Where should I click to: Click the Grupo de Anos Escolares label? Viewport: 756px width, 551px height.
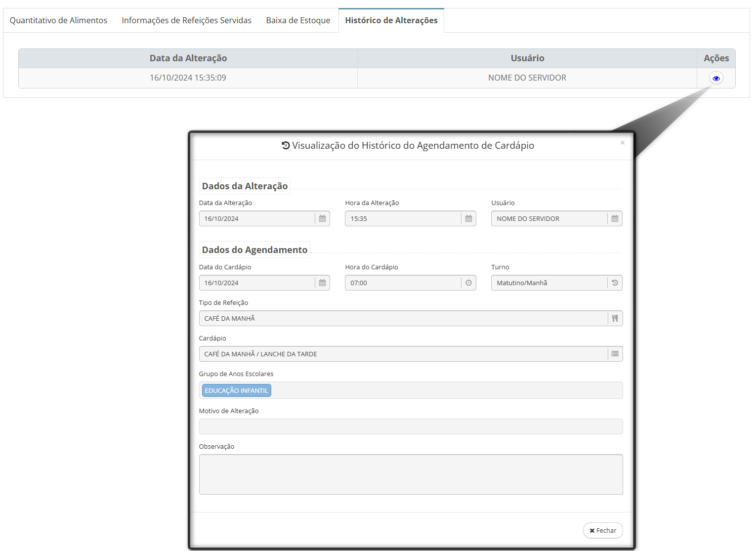pyautogui.click(x=236, y=374)
